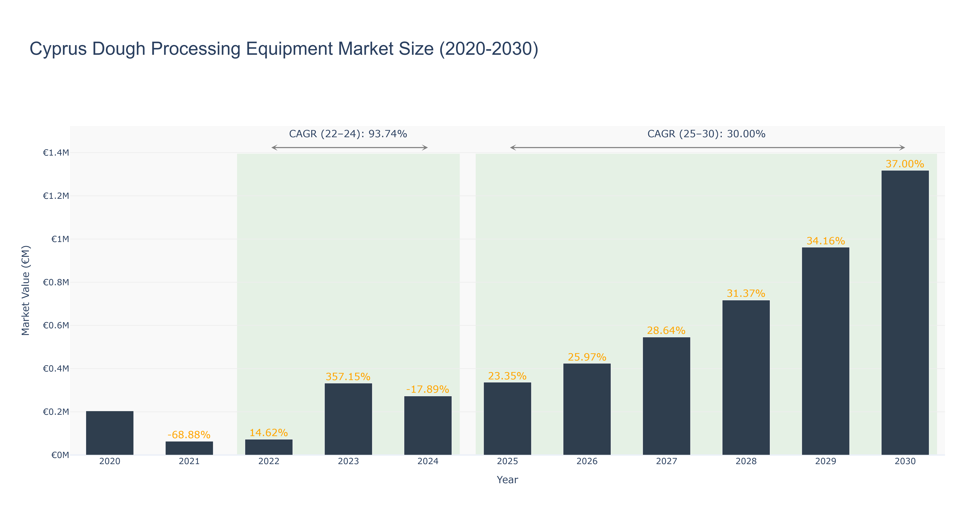The width and height of the screenshot is (980, 525).
Task: Click the €0.6M y-axis tick label
Action: 56,326
